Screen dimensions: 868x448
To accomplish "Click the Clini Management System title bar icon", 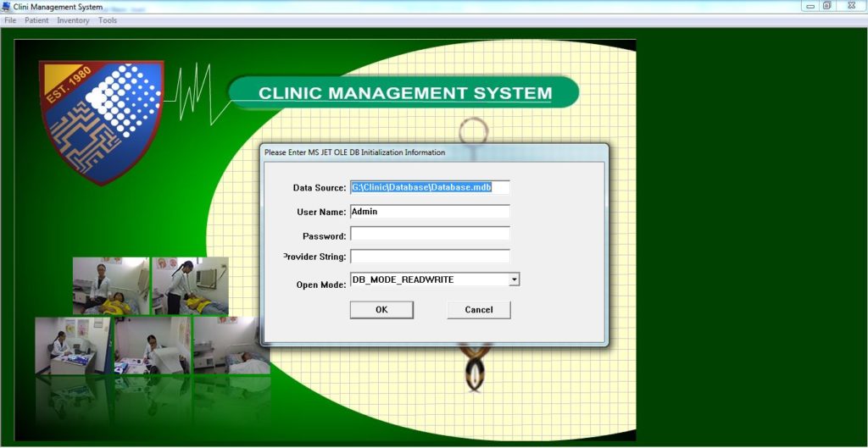I will coord(7,7).
